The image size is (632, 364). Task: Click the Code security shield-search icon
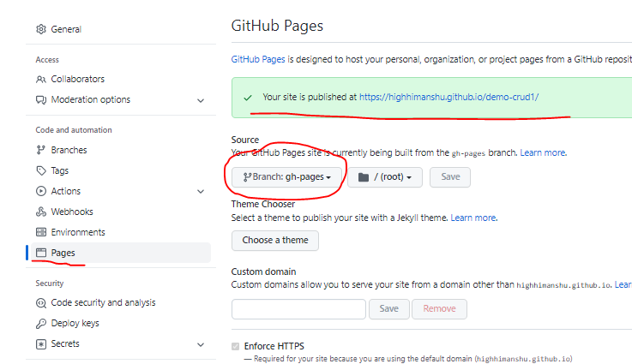point(40,303)
